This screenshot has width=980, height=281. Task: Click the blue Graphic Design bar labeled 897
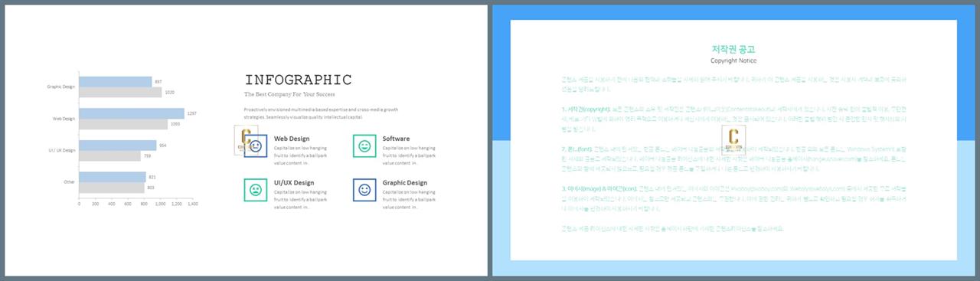tap(115, 82)
